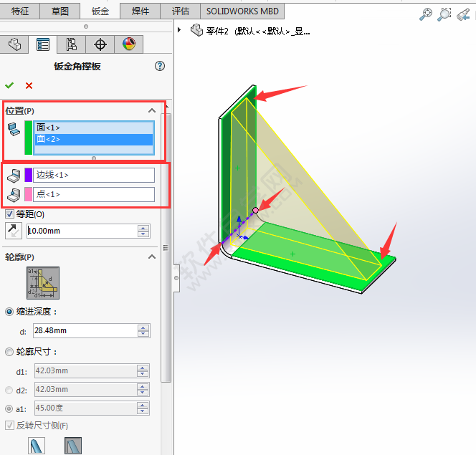Click the gusset profile dimension diagram

[x=43, y=283]
